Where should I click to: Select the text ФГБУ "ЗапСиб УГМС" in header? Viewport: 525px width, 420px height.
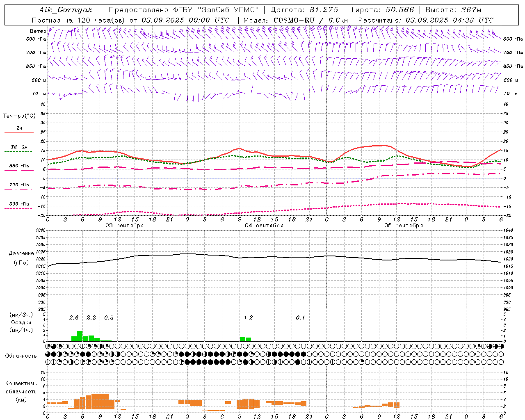coord(217,10)
